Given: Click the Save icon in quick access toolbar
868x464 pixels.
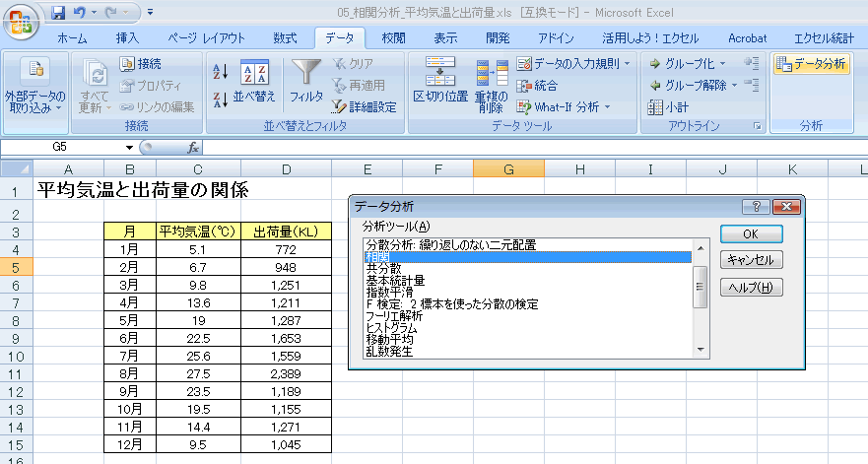Looking at the screenshot, I should [x=58, y=14].
